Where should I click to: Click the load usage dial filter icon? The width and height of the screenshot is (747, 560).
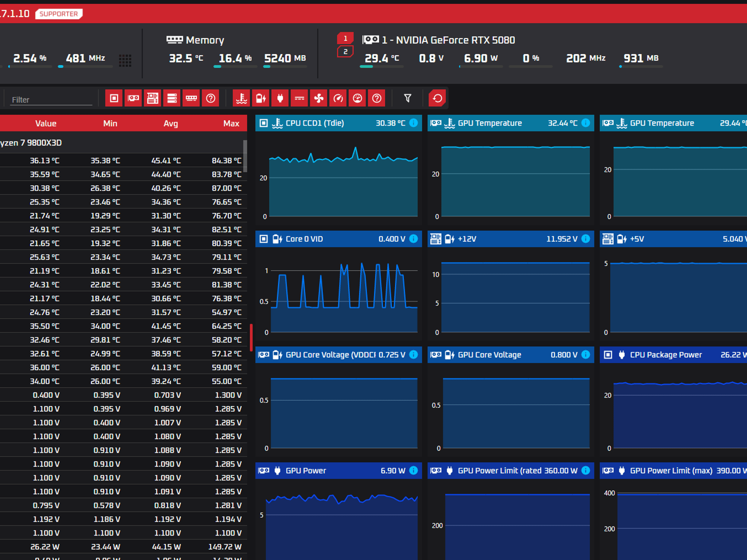tap(357, 98)
